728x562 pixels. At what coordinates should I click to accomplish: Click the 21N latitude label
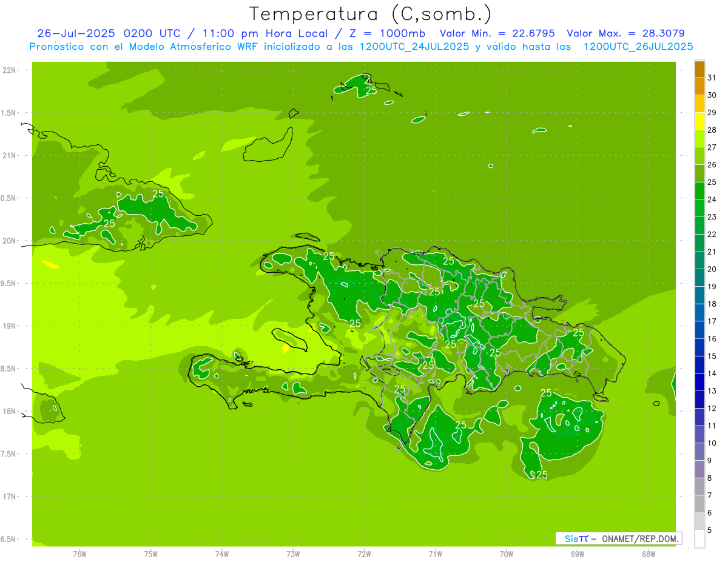click(x=10, y=155)
